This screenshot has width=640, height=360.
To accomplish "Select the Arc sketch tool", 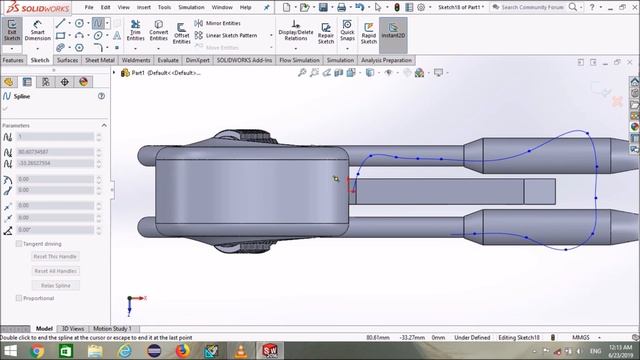I will tap(79, 36).
